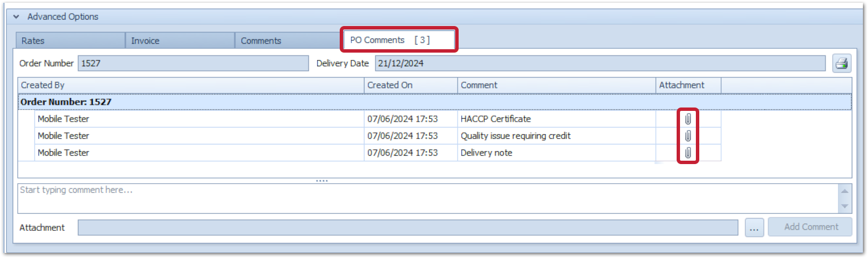Image resolution: width=868 pixels, height=258 pixels.
Task: Click the comment text box
Action: 425,198
